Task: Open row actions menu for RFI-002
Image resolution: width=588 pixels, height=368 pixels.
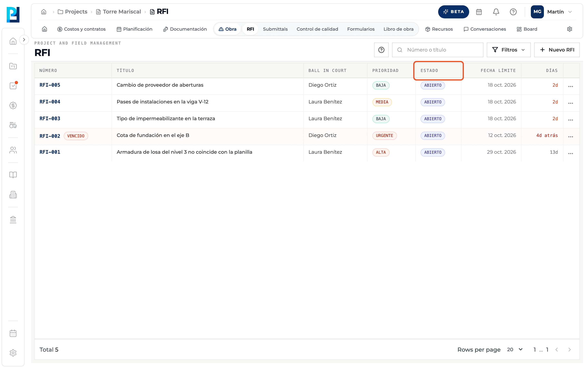Action: click(x=570, y=137)
